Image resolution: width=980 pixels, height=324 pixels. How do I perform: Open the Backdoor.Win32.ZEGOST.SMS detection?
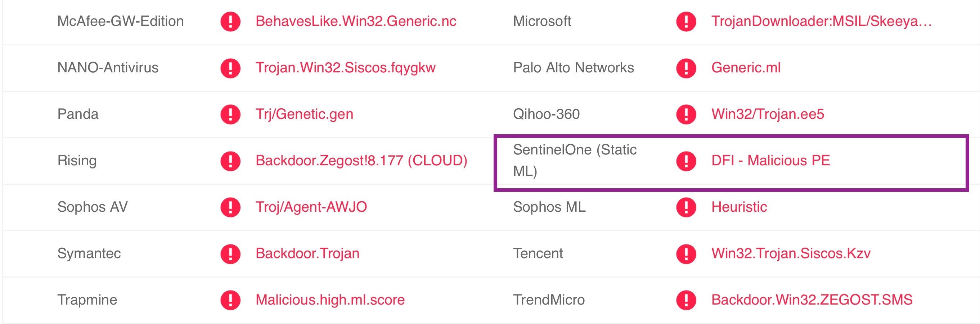[x=812, y=300]
